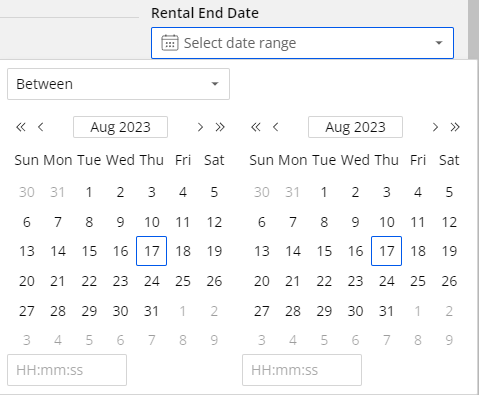Go to next year in left calendar

click(220, 127)
